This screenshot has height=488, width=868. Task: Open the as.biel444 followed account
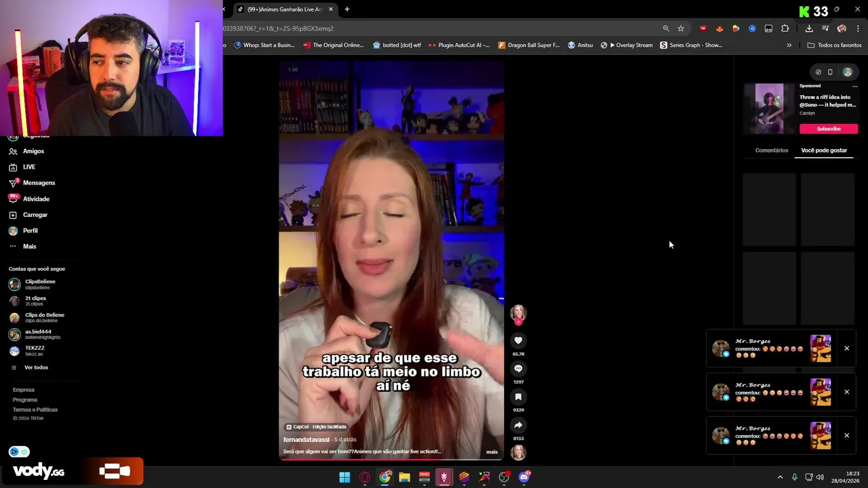35,334
